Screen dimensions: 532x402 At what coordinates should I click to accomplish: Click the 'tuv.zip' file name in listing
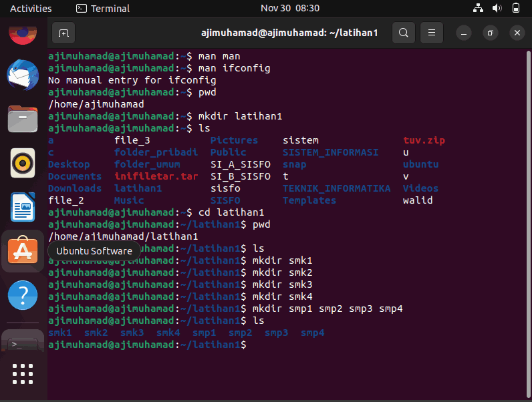(424, 140)
